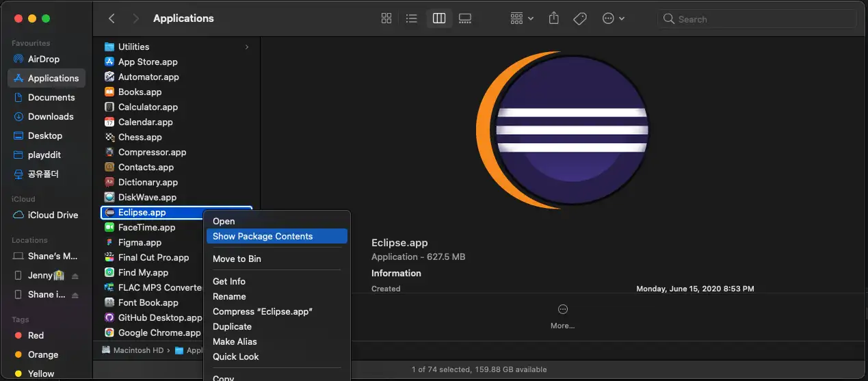
Task: Select Shane's M... location in sidebar
Action: (x=47, y=256)
